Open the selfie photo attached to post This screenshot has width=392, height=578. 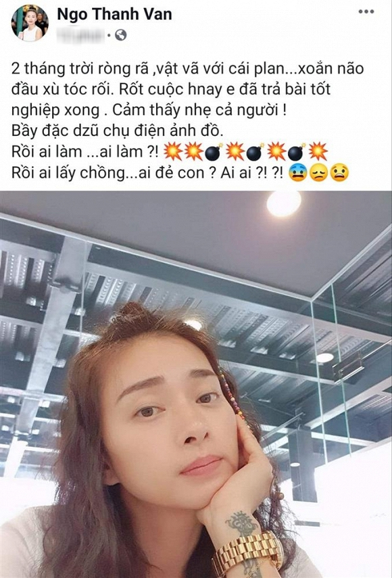196,384
